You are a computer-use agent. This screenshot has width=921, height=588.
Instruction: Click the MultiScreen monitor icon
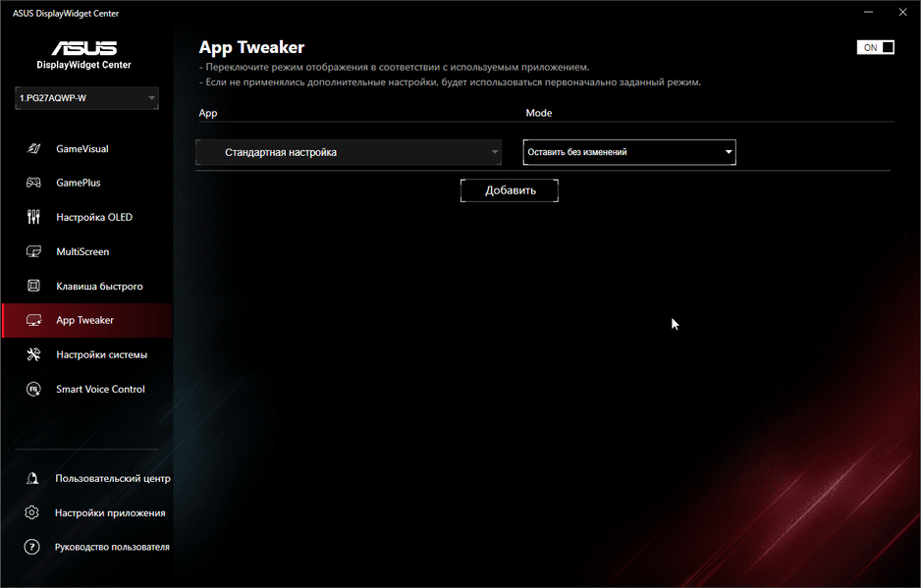[x=33, y=251]
